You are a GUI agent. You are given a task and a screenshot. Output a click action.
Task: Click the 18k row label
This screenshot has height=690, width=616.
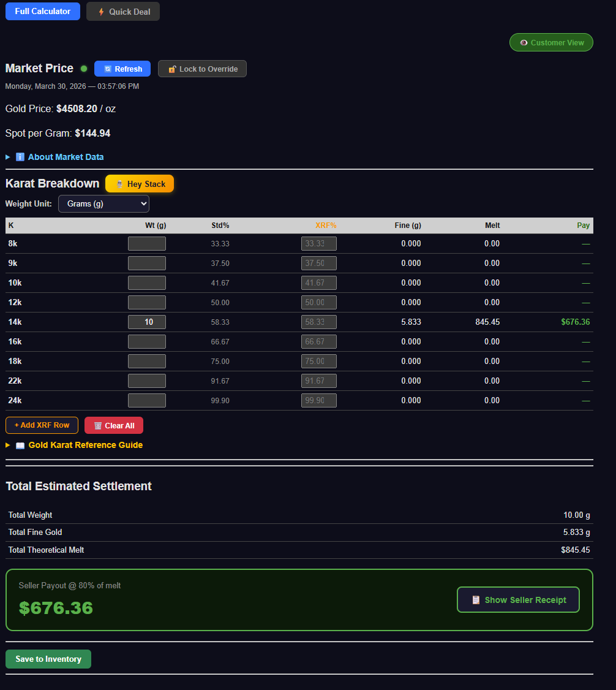click(x=15, y=362)
